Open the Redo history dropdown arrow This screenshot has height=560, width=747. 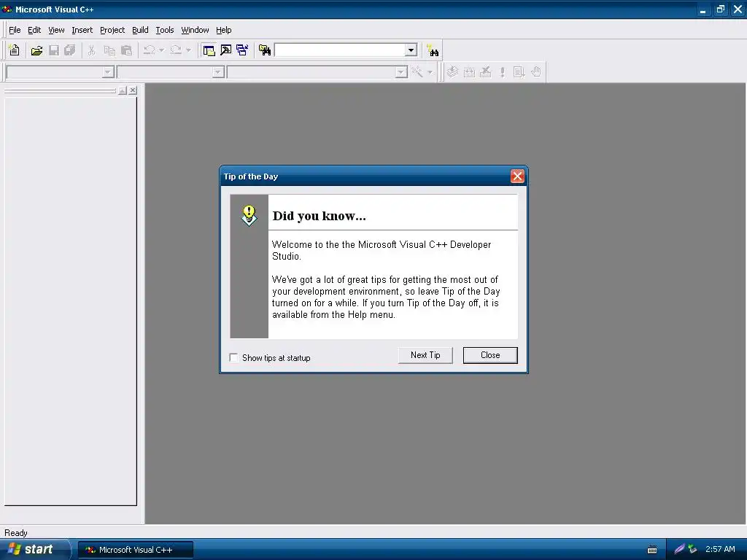click(x=188, y=50)
